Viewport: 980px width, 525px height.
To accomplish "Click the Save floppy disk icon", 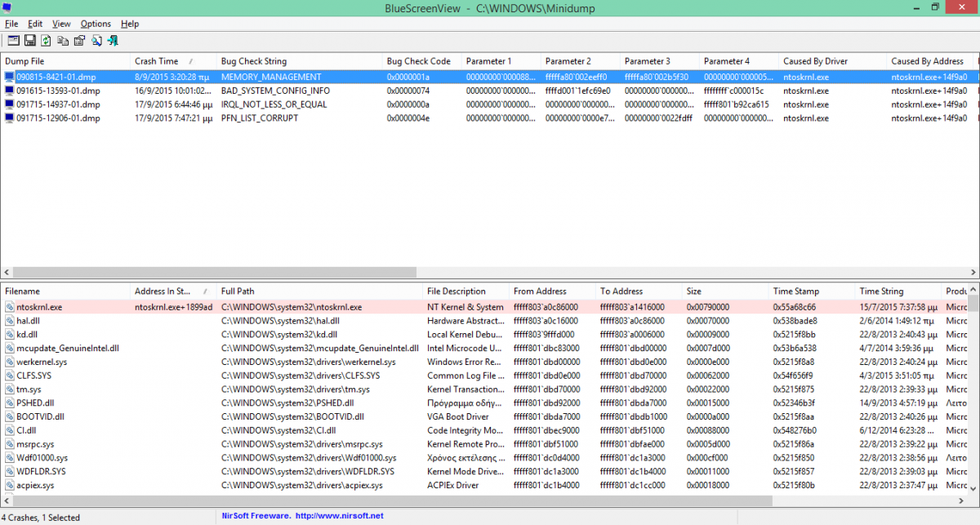I will pos(29,40).
